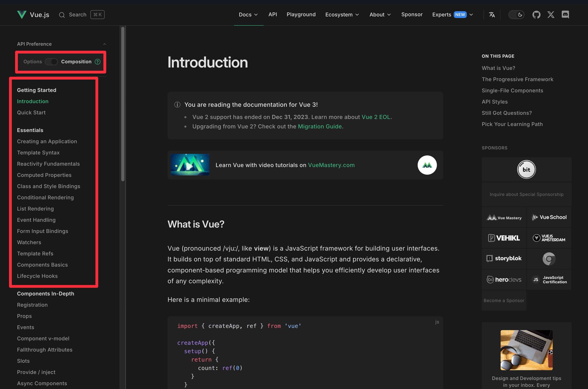The width and height of the screenshot is (588, 389).
Task: Click the search magnifier icon
Action: coord(62,15)
